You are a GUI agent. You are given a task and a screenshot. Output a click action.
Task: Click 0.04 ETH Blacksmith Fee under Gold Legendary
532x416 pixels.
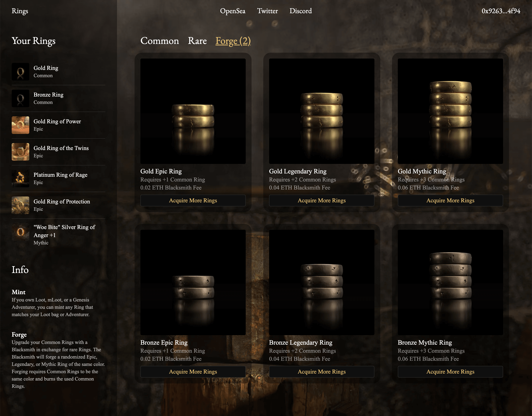[300, 188]
